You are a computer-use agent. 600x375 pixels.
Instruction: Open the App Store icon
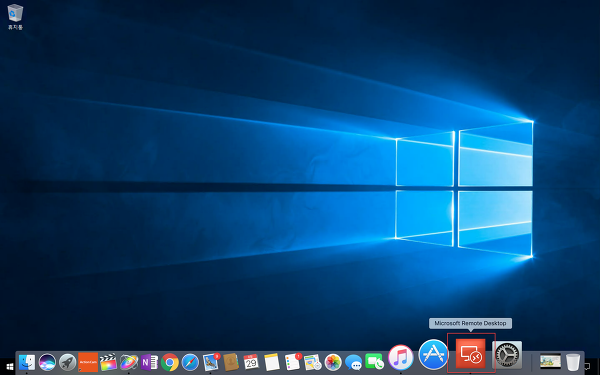[x=433, y=355]
